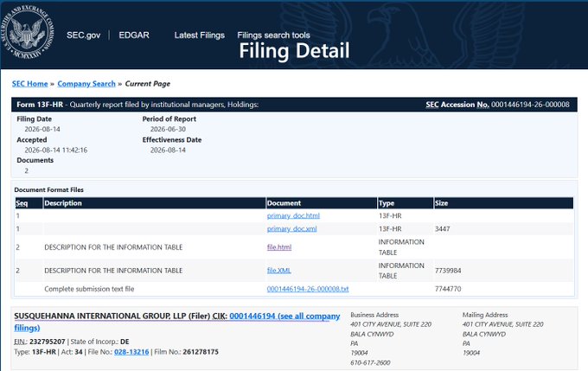This screenshot has width=588, height=371.
Task: Open complete submission text file 0001446194-26-000008.txt
Action: click(308, 289)
